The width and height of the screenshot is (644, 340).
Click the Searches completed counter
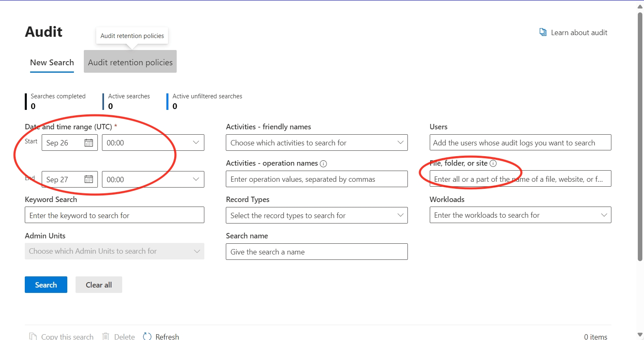pyautogui.click(x=55, y=101)
